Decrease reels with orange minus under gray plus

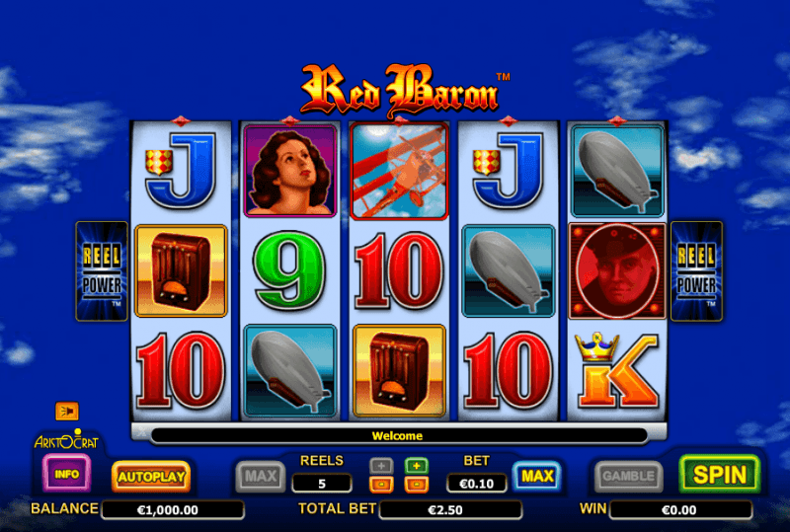point(381,485)
